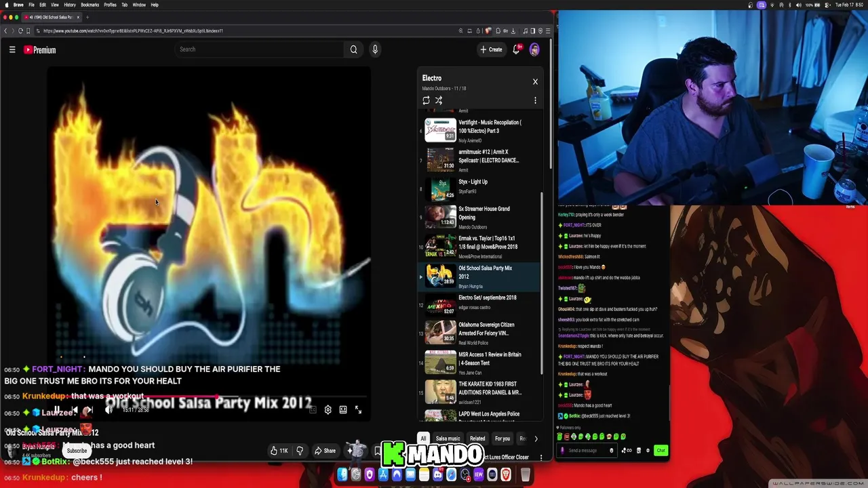Open Trash in the Dock
Viewport: 868px width, 488px height.
(x=526, y=475)
